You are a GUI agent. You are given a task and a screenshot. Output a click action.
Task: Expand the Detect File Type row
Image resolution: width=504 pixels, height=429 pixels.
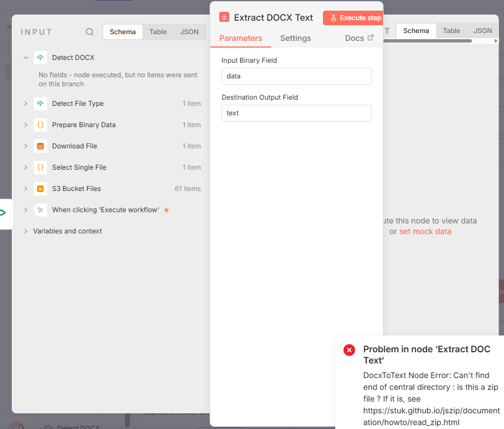[x=26, y=104]
